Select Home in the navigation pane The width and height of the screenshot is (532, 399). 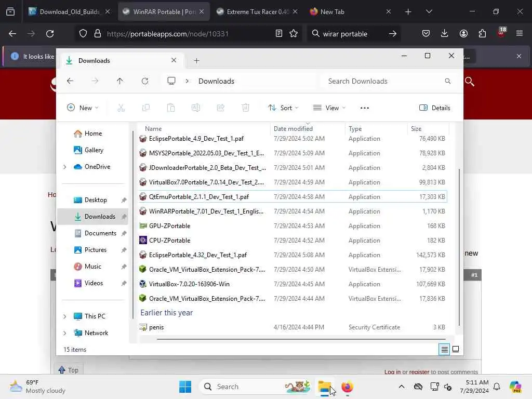tap(93, 134)
